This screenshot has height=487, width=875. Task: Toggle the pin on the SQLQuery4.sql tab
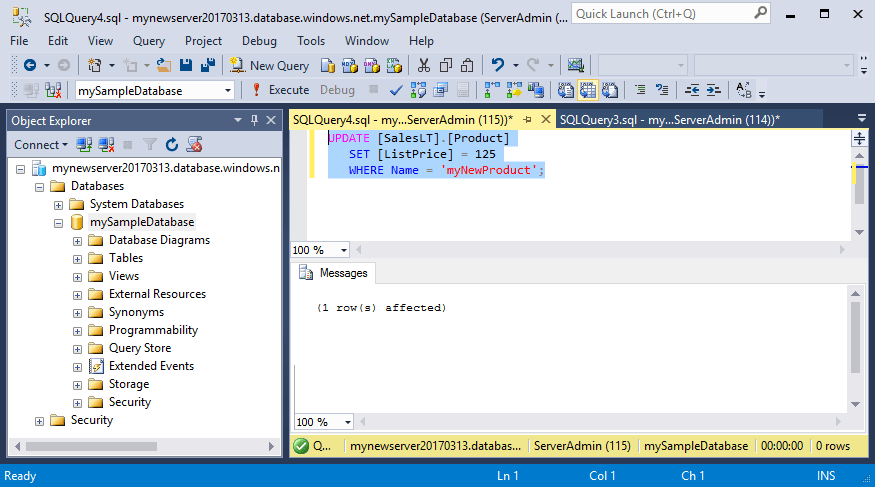[x=527, y=119]
